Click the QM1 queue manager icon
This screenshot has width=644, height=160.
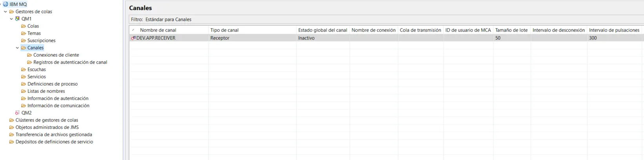[x=17, y=19]
